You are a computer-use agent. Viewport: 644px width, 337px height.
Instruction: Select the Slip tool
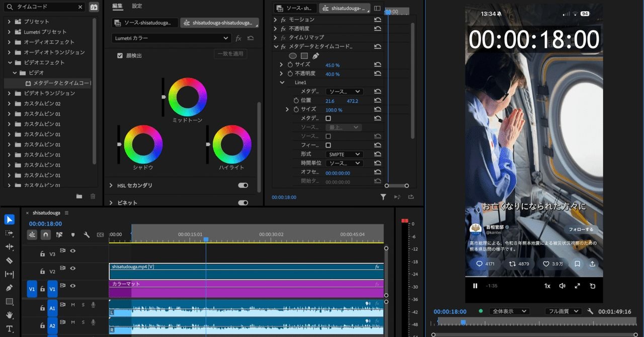click(9, 274)
